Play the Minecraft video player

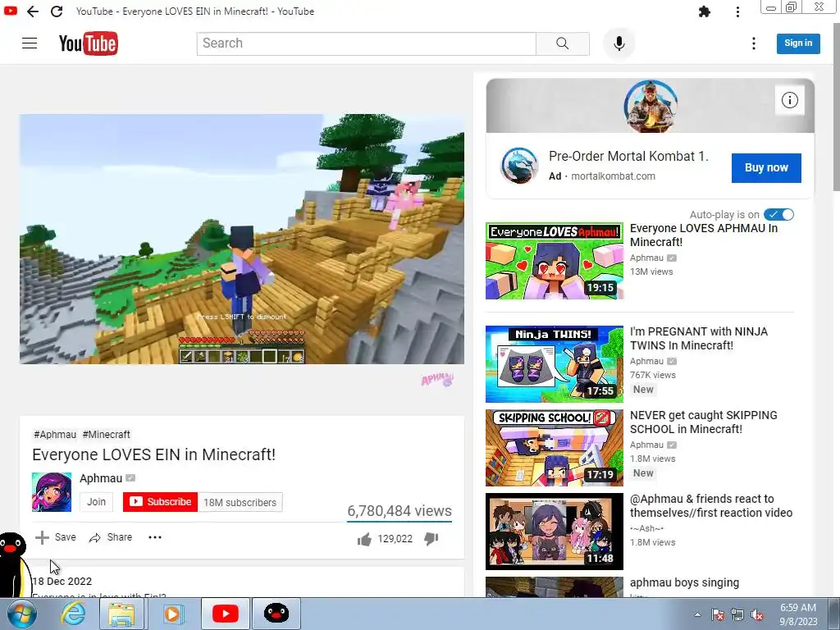tap(242, 239)
